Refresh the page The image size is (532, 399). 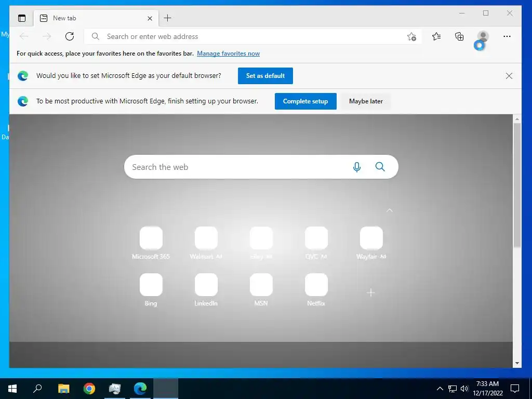70,36
